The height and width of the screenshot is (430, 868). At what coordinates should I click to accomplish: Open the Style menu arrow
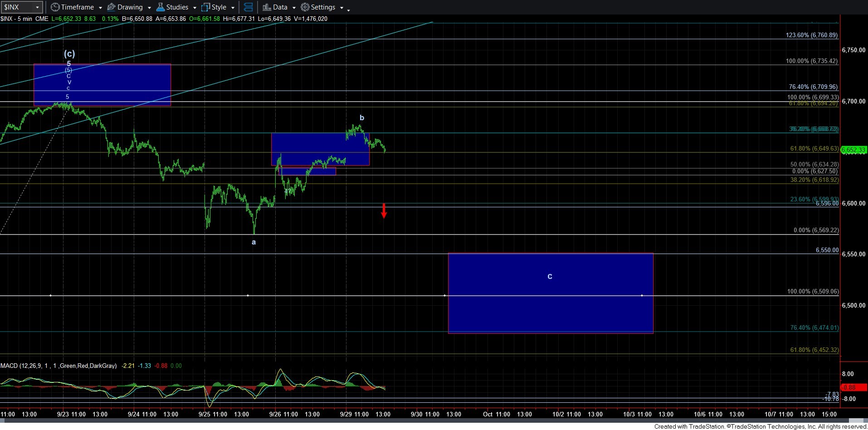click(x=233, y=8)
